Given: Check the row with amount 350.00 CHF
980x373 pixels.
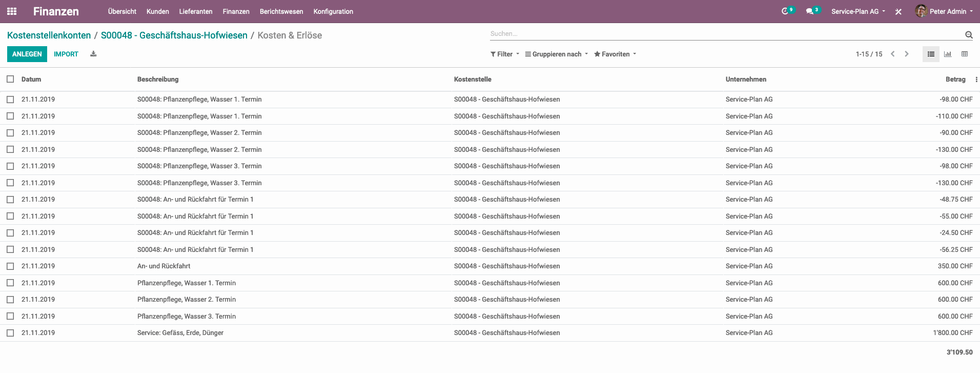Looking at the screenshot, I should [x=10, y=266].
